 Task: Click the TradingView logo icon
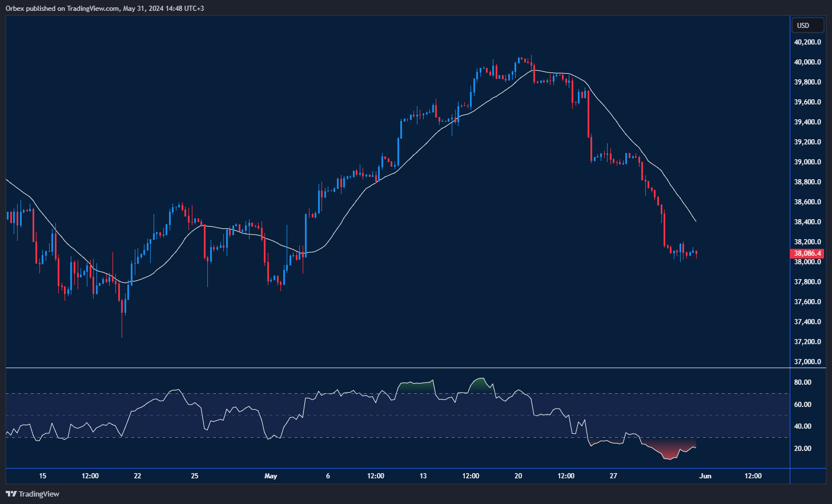click(x=11, y=494)
